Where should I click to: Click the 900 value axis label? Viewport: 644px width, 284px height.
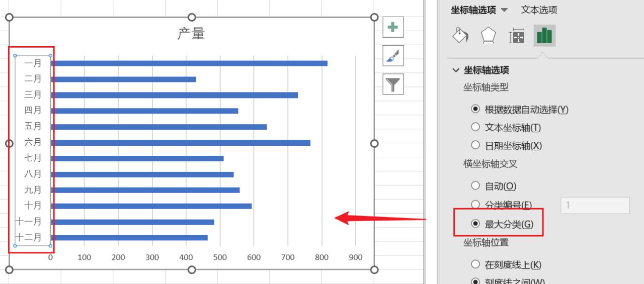[x=355, y=257]
